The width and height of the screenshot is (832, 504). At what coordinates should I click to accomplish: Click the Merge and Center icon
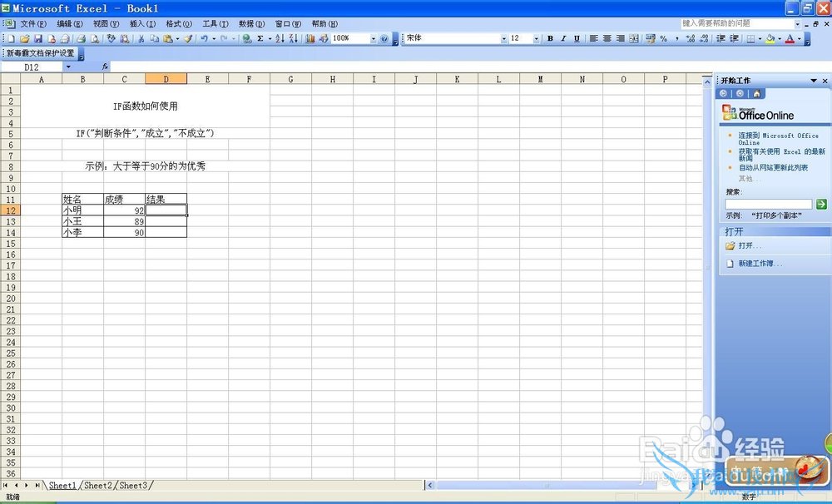[x=633, y=39]
